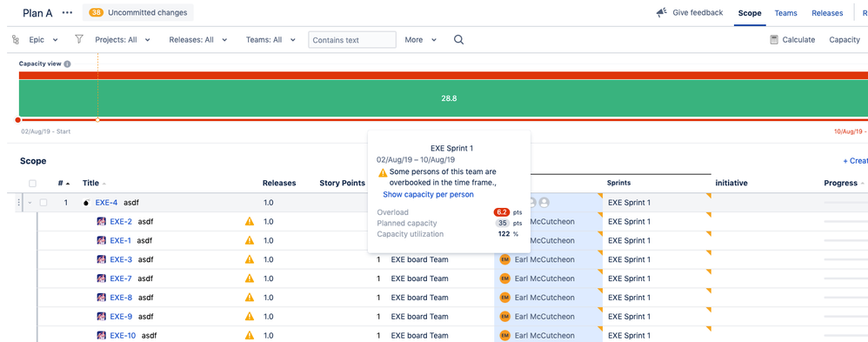This screenshot has height=342, width=868.
Task: Click the Capacity view info icon
Action: (x=67, y=64)
